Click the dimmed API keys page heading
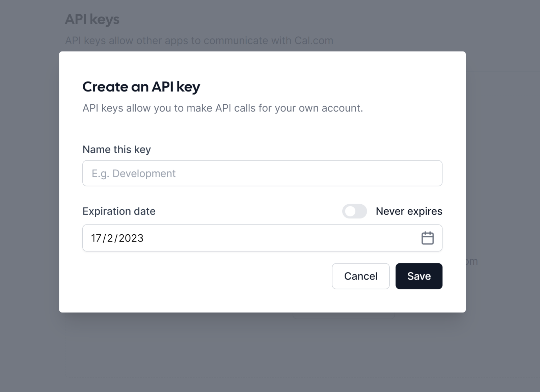This screenshot has height=392, width=540. 92,19
